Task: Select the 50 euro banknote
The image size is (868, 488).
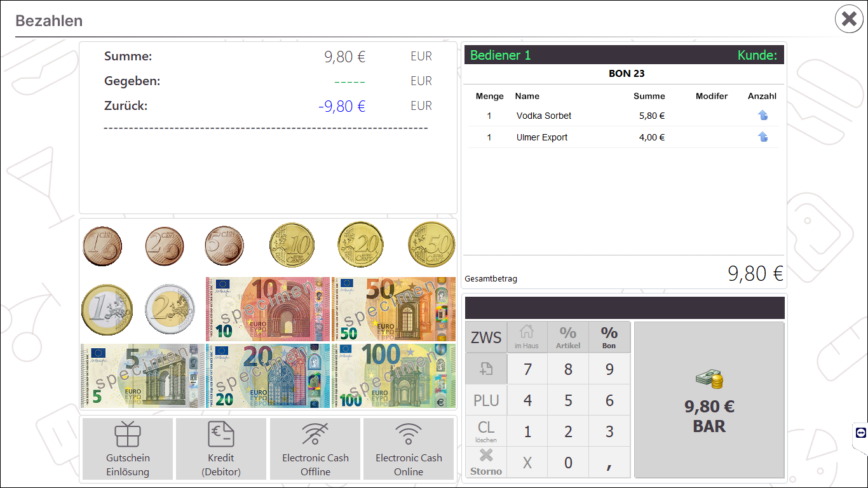Action: click(394, 309)
